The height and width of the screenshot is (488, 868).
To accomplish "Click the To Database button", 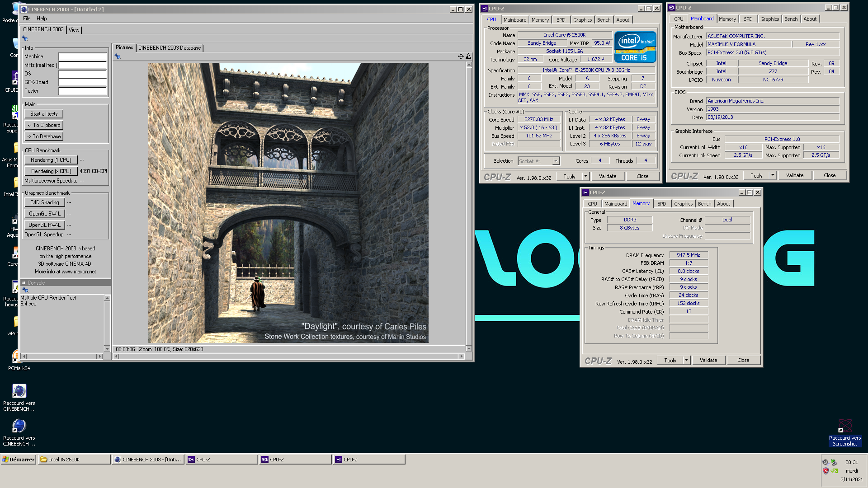I will pos(44,136).
